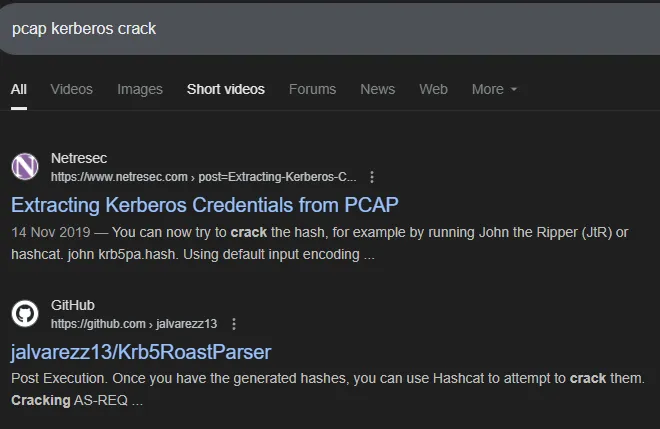Click the GitHub logo icon
The height and width of the screenshot is (429, 660).
(25, 314)
